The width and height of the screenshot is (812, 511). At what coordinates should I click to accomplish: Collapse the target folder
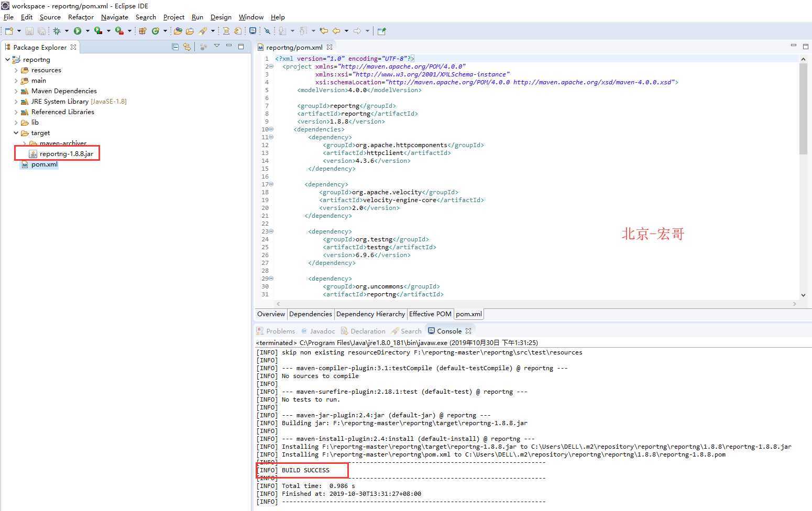pos(16,132)
